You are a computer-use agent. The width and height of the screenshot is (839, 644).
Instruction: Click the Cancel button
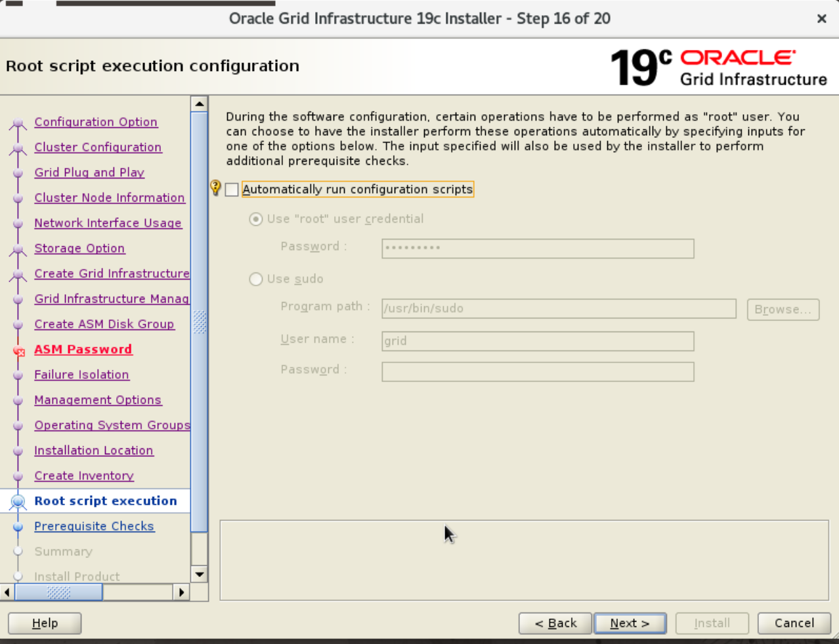click(794, 624)
